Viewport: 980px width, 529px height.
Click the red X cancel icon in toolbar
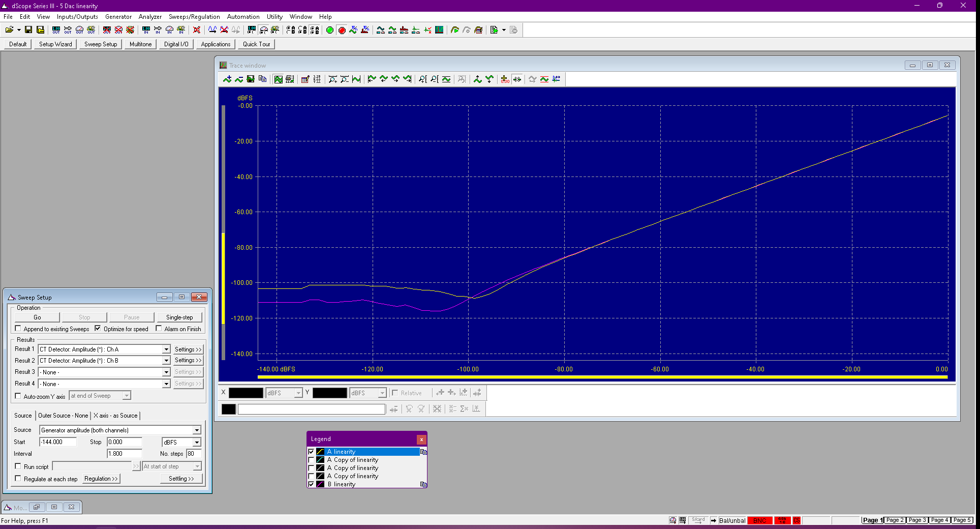197,30
